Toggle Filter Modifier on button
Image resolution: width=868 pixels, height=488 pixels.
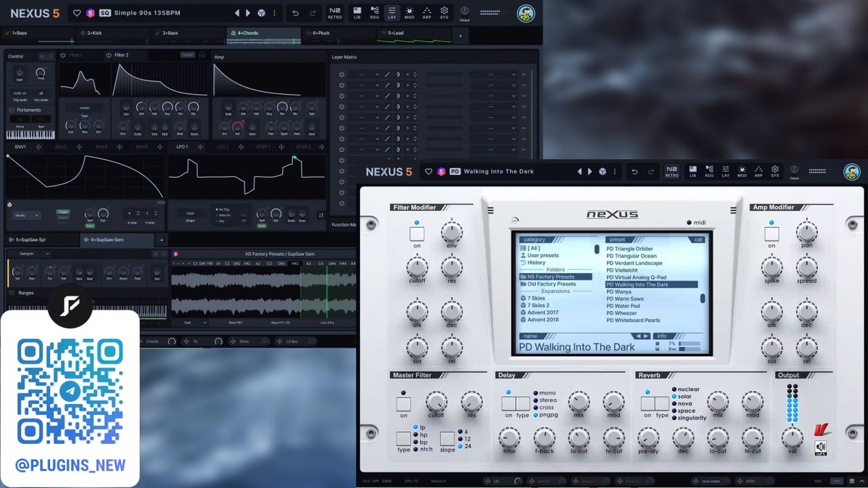[417, 234]
